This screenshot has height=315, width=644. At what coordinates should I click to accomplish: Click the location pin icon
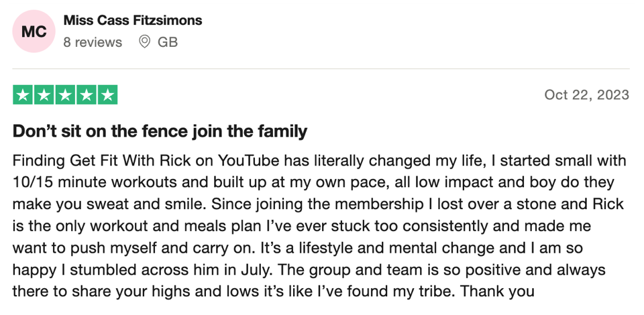coord(144,42)
